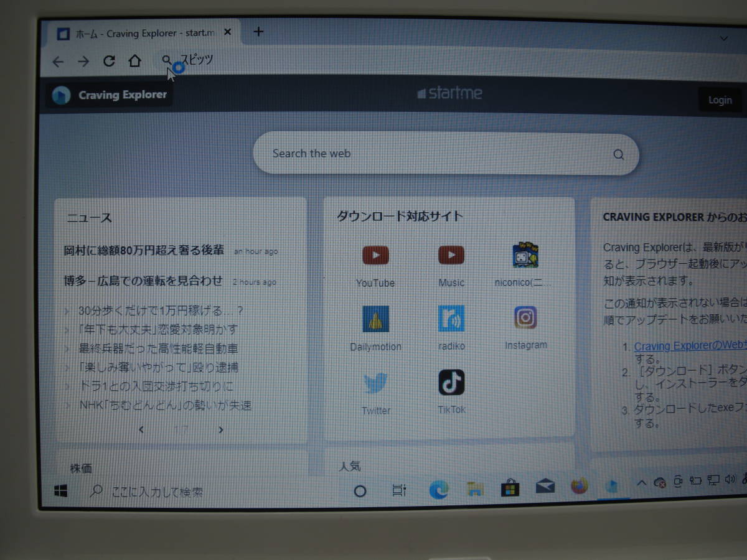Click the Login button

720,100
